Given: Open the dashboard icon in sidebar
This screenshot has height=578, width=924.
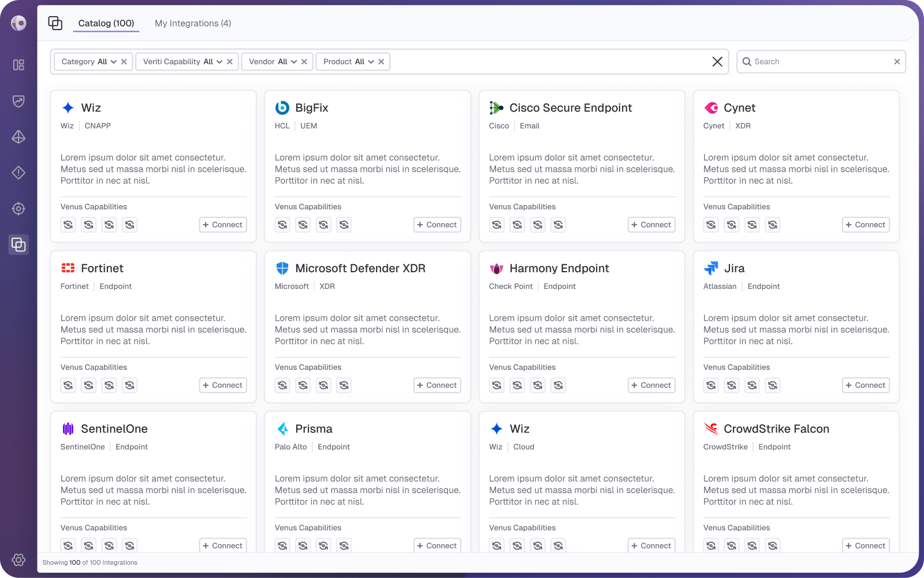Looking at the screenshot, I should (x=18, y=65).
